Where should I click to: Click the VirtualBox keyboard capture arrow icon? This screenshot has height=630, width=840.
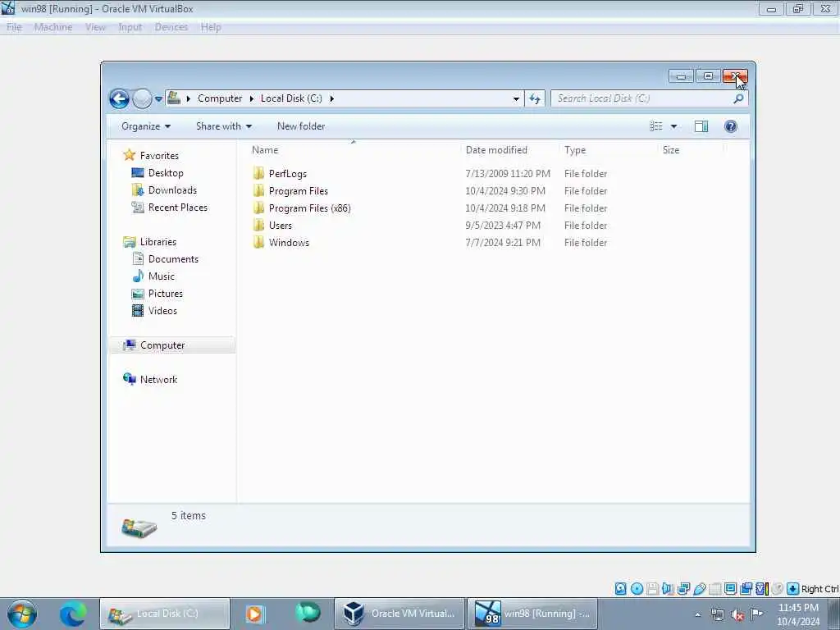coord(793,589)
